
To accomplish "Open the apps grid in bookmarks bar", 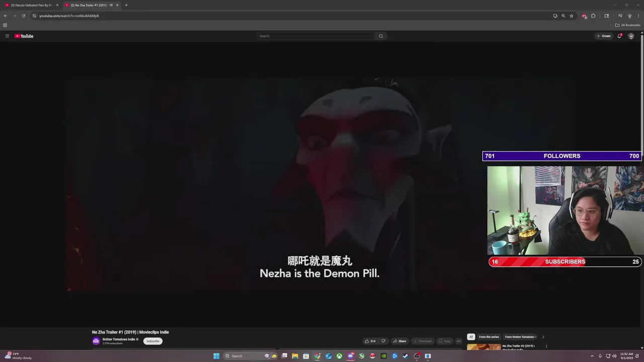I will (x=5, y=25).
